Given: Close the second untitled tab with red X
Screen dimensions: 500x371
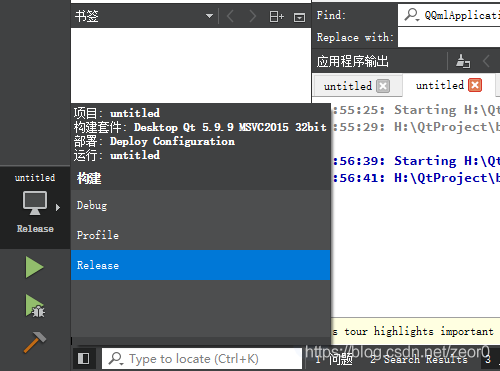Looking at the screenshot, I should coord(475,85).
